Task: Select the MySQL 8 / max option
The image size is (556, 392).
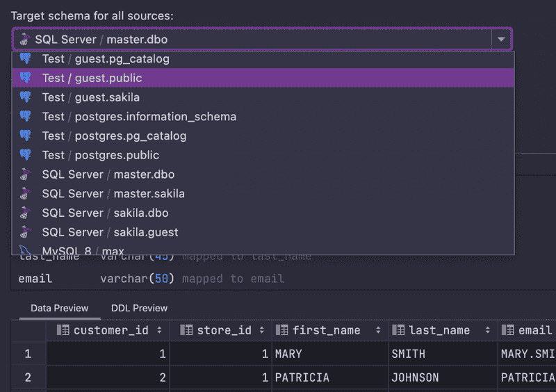Action: (263, 250)
